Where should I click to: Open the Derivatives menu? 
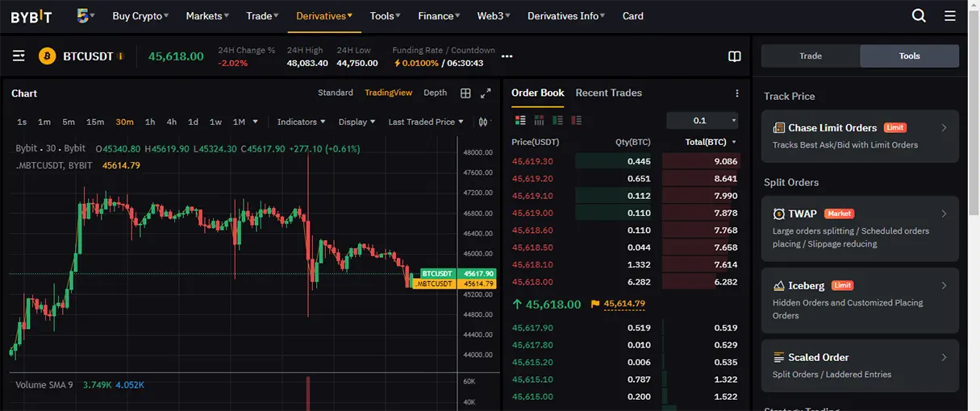(x=324, y=15)
